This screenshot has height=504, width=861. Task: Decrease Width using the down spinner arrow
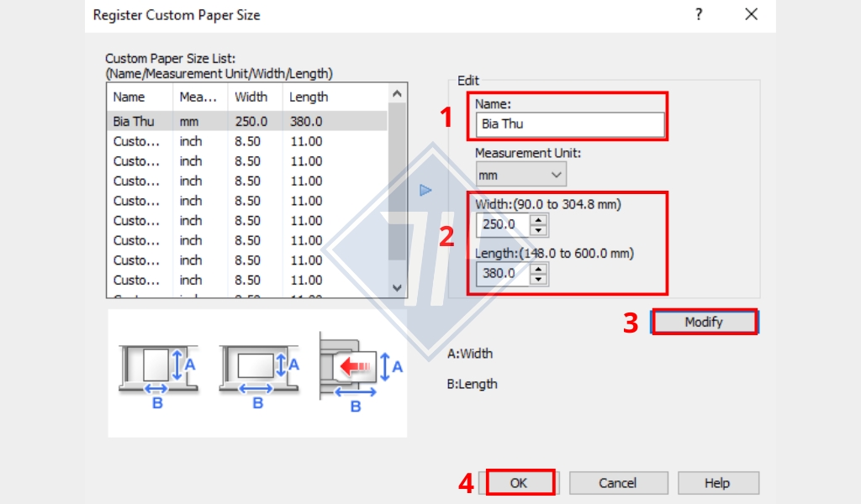tap(539, 230)
